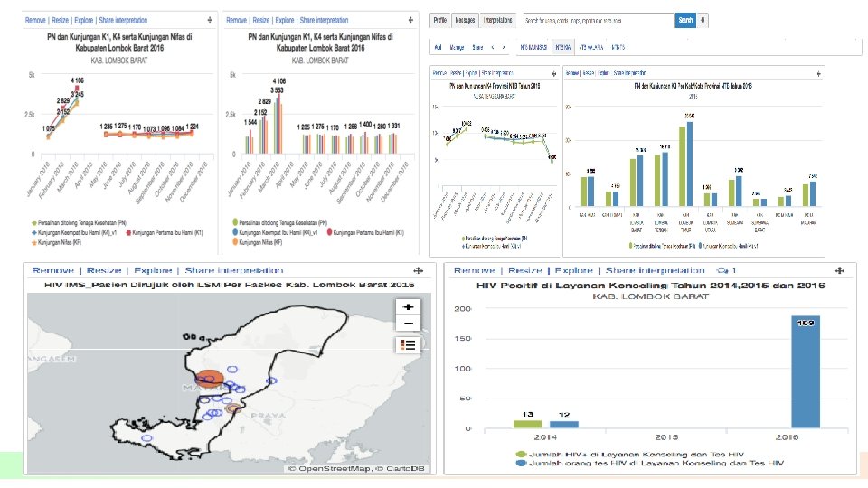
Task: Toggle Jumlah HIV+ di Layanan Konseling legend
Action: tap(630, 455)
